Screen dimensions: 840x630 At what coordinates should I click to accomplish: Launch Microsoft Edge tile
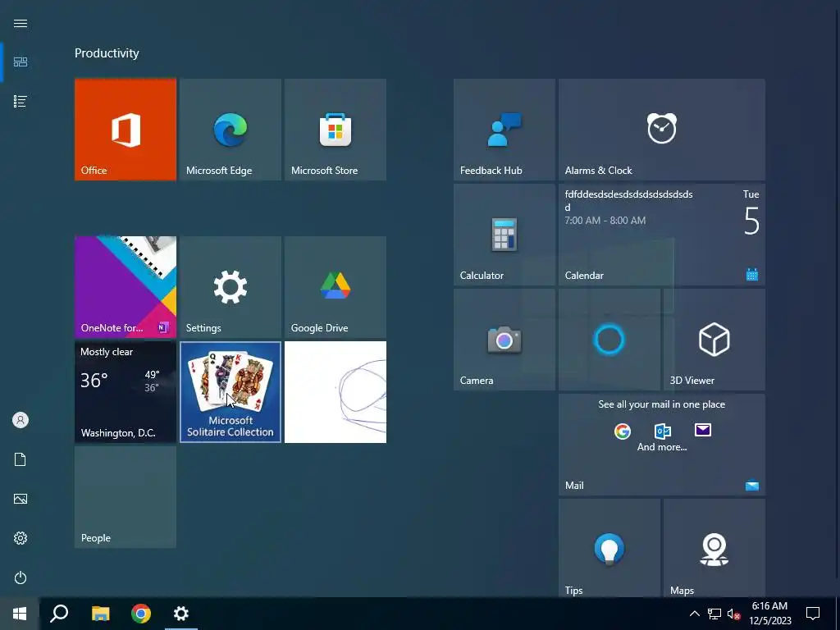point(231,130)
